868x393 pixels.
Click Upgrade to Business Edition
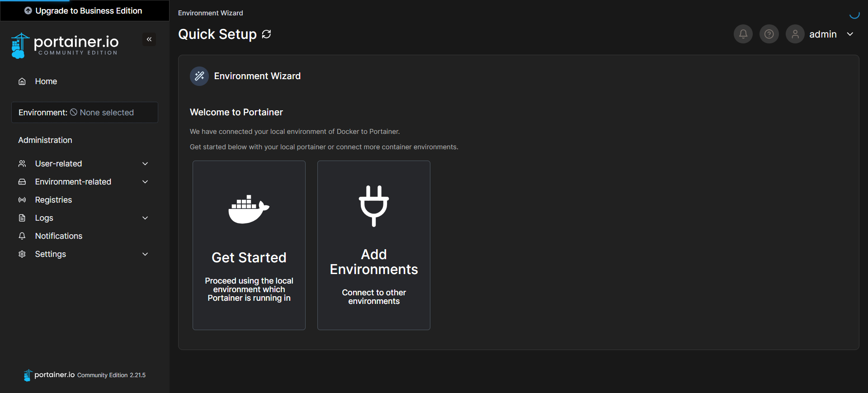click(85, 11)
